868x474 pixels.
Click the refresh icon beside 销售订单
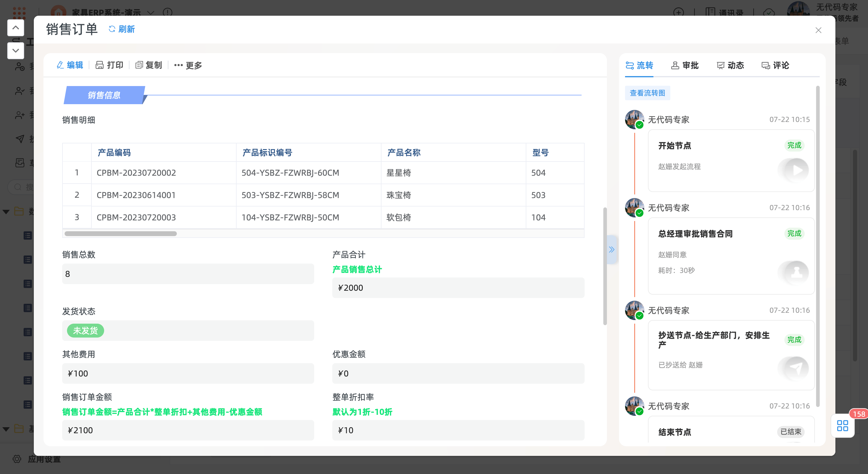click(x=112, y=29)
